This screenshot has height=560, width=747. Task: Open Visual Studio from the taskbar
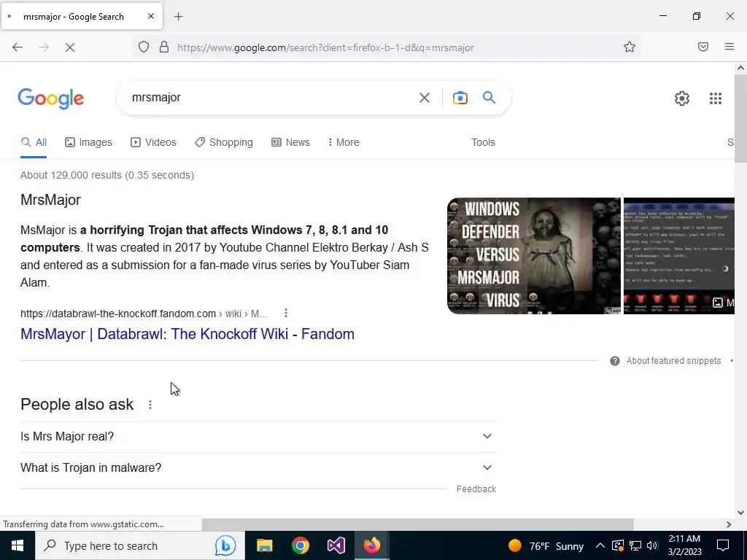coord(336,545)
